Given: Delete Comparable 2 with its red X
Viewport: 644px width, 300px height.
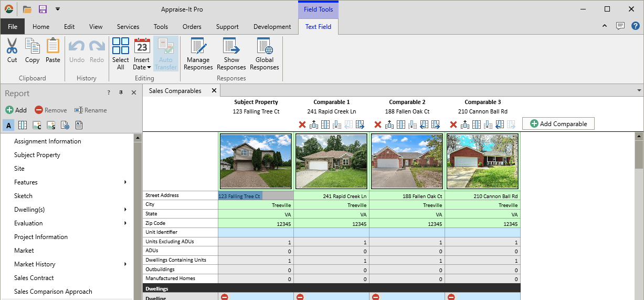Looking at the screenshot, I should pos(378,125).
